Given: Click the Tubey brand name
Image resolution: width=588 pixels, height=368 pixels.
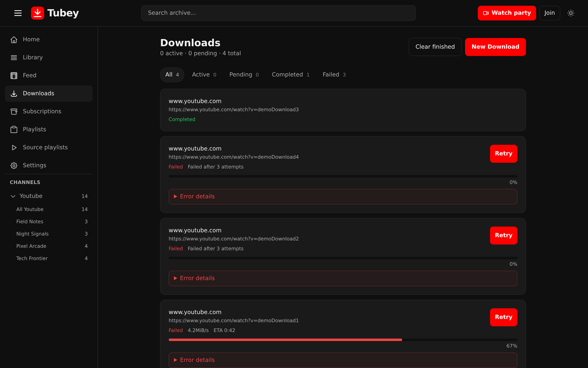Looking at the screenshot, I should pos(63,13).
